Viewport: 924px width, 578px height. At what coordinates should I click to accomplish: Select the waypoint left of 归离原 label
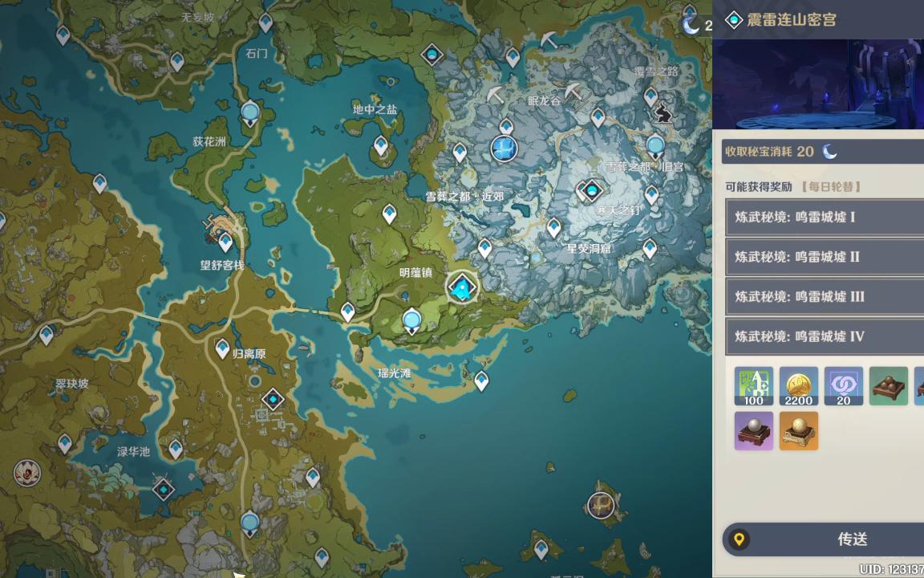pyautogui.click(x=222, y=349)
